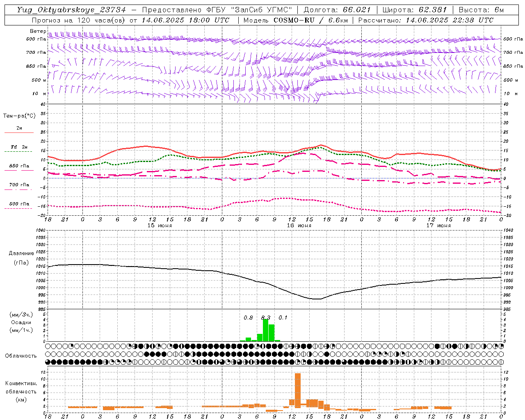
Task: Click the Td 2м dew point legend label
Action: coord(19,147)
